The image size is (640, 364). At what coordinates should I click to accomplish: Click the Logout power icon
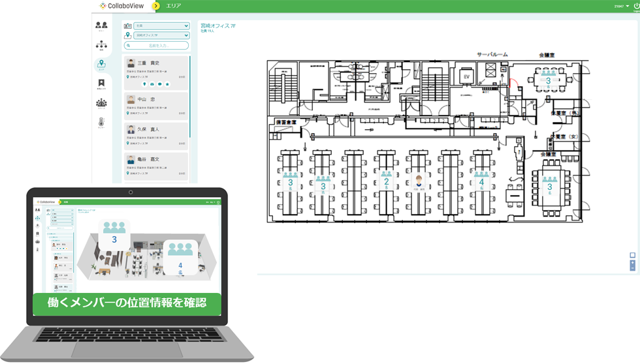(x=635, y=6)
